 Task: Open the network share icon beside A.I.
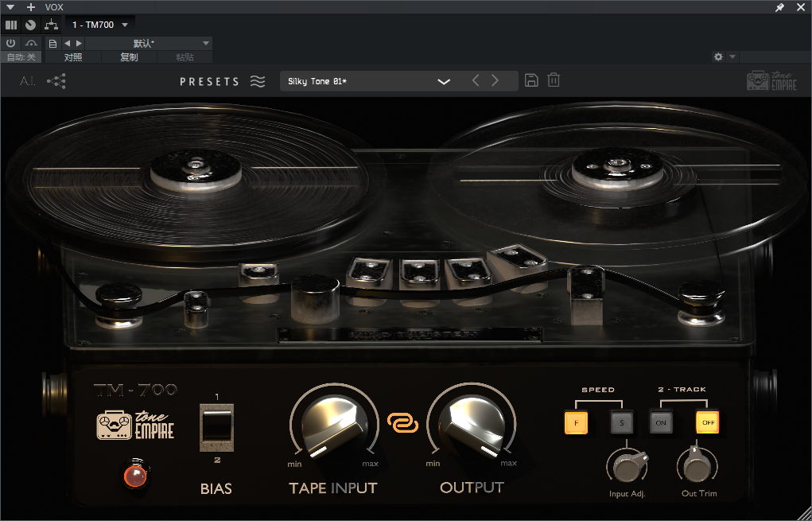click(x=56, y=81)
